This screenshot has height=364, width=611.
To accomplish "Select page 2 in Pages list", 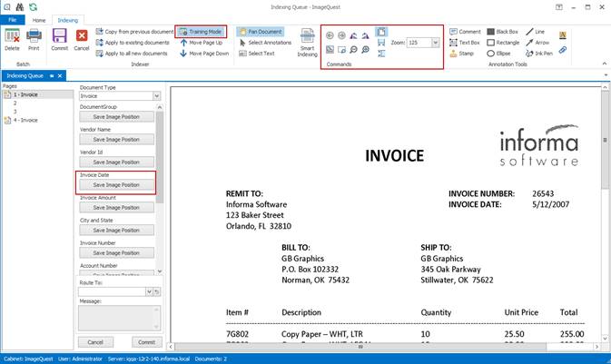I will [15, 103].
